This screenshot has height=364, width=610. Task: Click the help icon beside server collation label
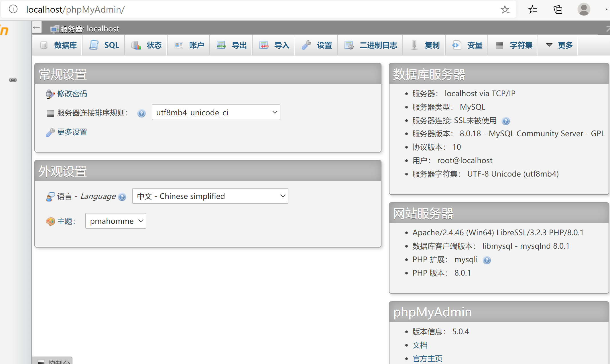(x=141, y=113)
